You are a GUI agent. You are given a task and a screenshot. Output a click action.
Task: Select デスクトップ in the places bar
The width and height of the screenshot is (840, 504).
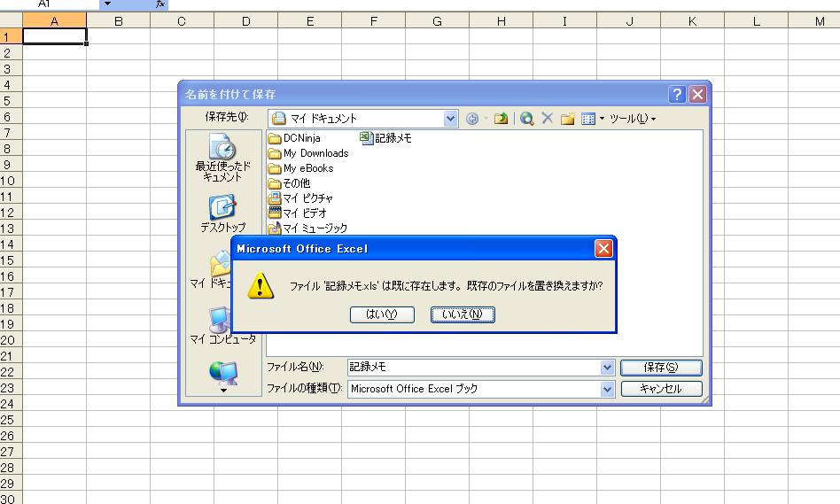[222, 213]
